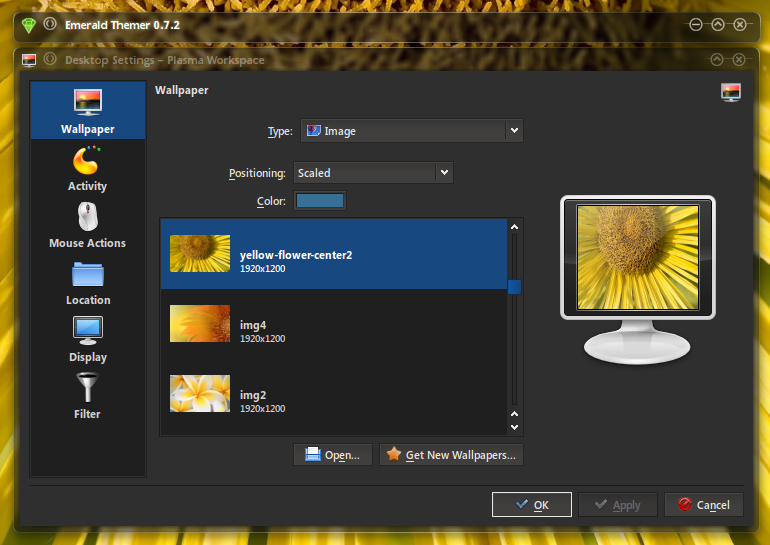The image size is (770, 545).
Task: Select the yellow-flower-center2 wallpaper entry
Action: click(333, 254)
